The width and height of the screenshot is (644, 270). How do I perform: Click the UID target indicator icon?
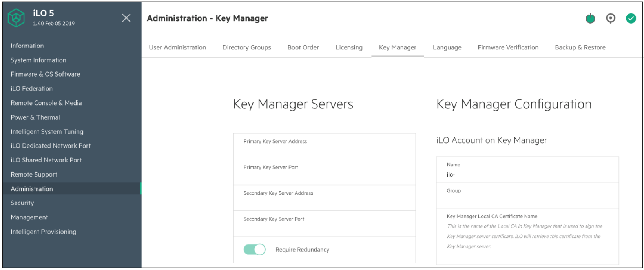[x=611, y=18]
